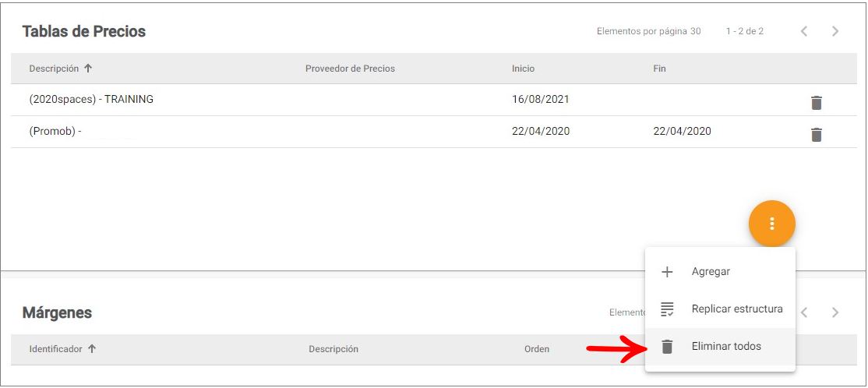Sort by Proveedor de Precios column header
Screen dimensions: 868x388
tap(350, 69)
